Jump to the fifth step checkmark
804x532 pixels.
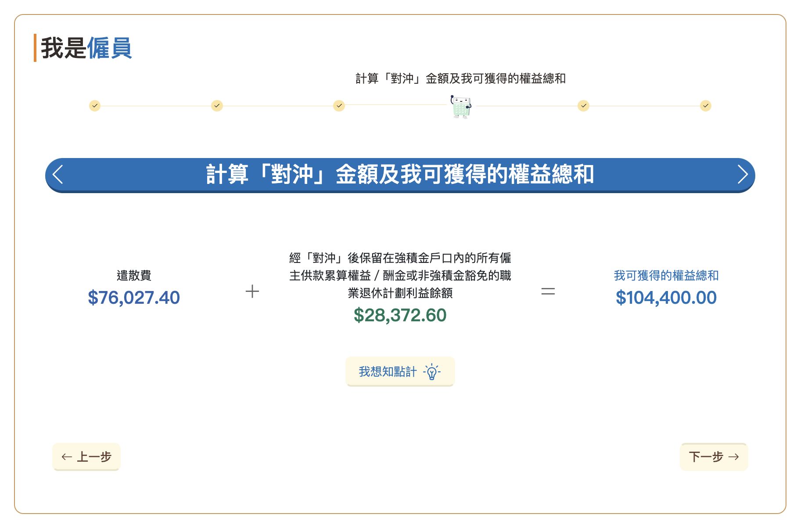(583, 106)
